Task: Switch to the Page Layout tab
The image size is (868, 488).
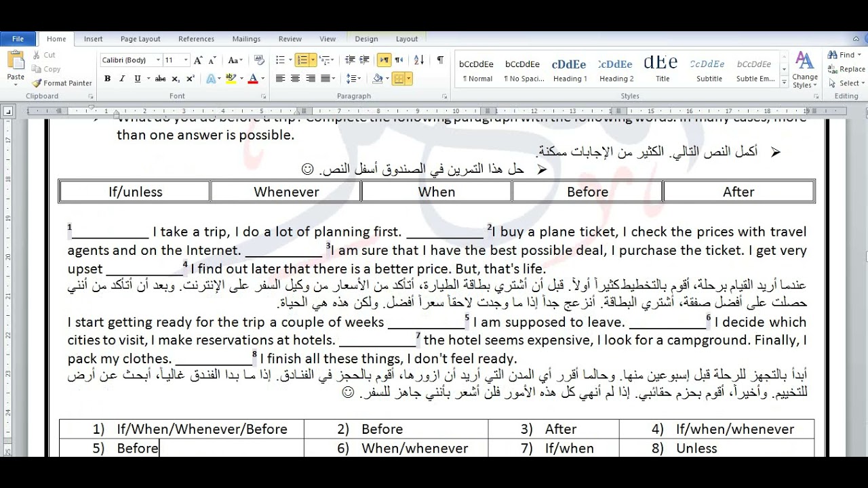Action: (140, 39)
